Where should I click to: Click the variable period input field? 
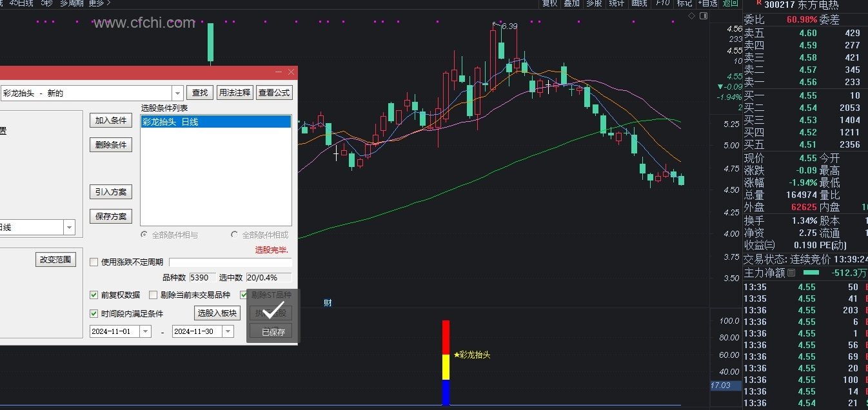[x=230, y=262]
